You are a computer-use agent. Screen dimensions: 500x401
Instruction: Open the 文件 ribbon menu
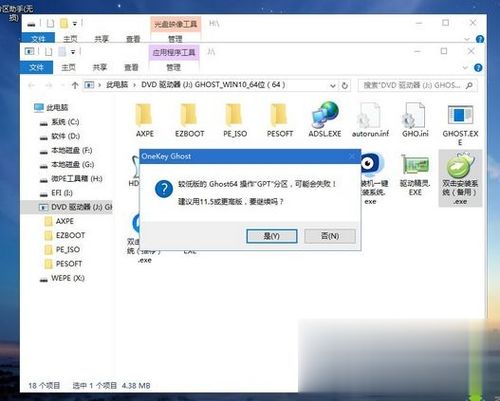(36, 68)
